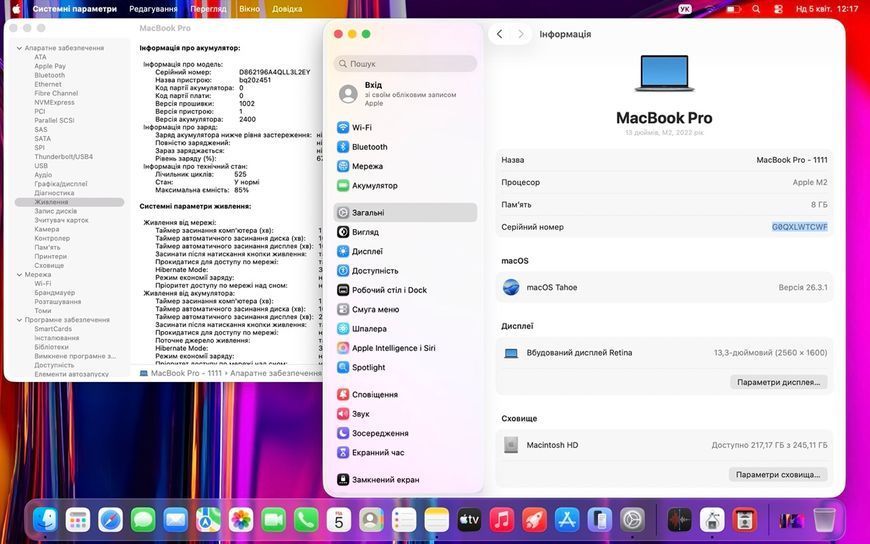This screenshot has height=544, width=870.
Task: Open Photos app in the Dock
Action: click(241, 520)
